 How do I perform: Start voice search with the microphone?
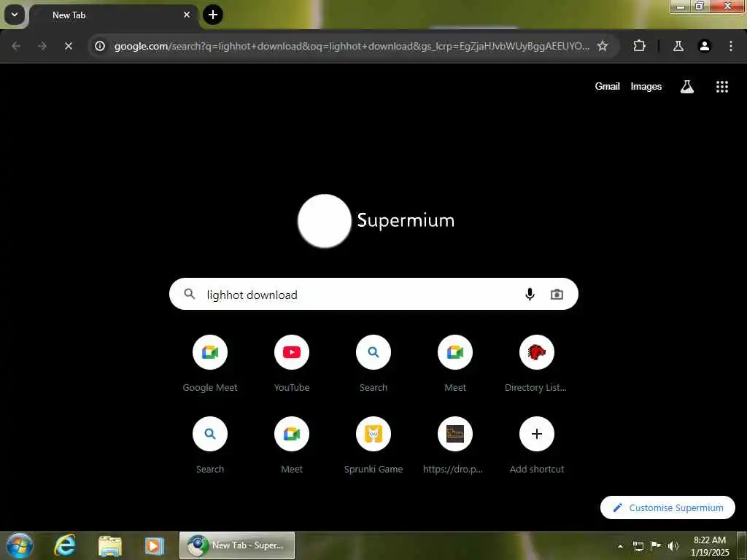[x=530, y=295]
